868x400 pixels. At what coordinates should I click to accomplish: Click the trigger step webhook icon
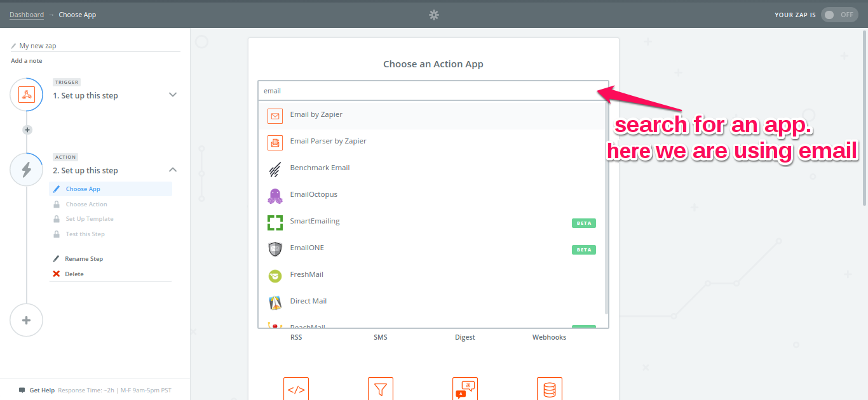(x=27, y=95)
